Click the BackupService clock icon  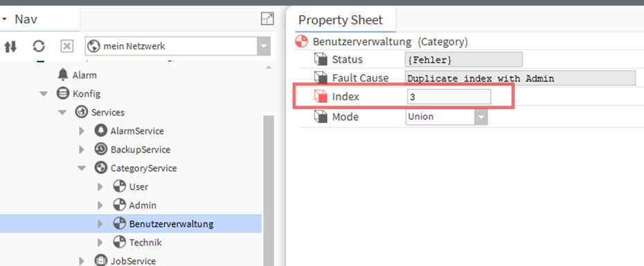point(100,149)
